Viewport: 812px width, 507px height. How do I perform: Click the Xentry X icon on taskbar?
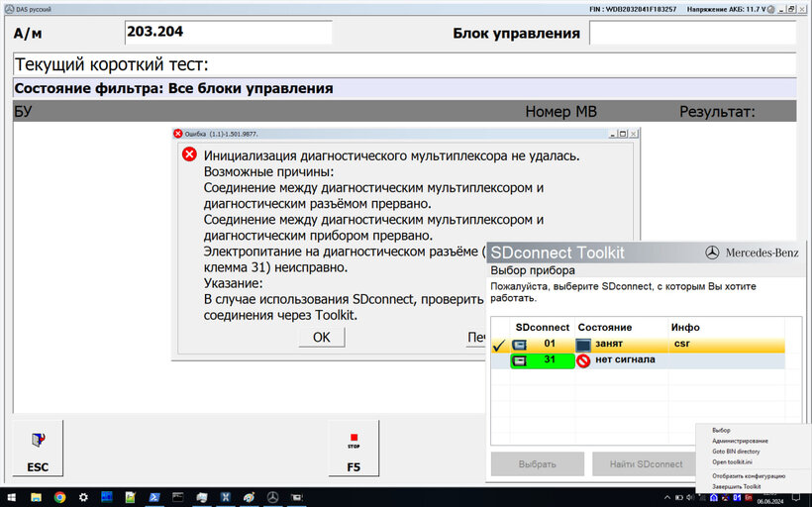click(225, 498)
